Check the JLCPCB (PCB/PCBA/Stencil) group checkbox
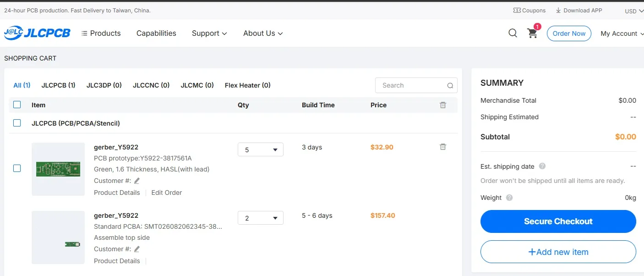 pyautogui.click(x=17, y=123)
